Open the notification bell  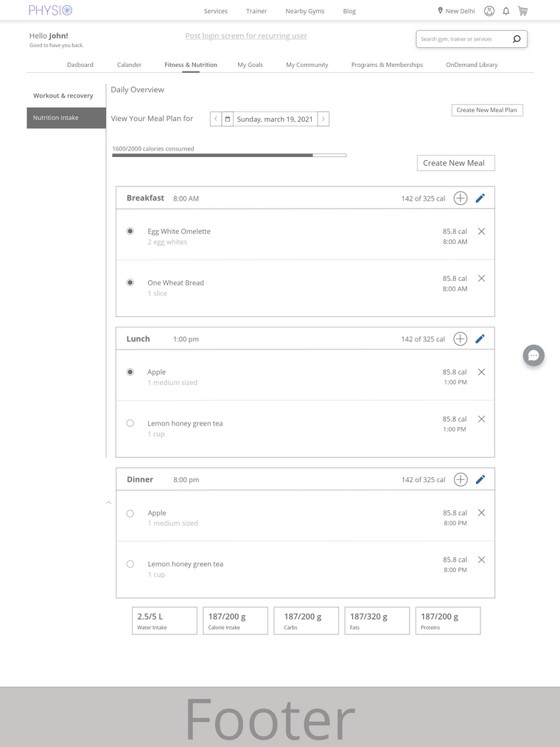coord(505,10)
